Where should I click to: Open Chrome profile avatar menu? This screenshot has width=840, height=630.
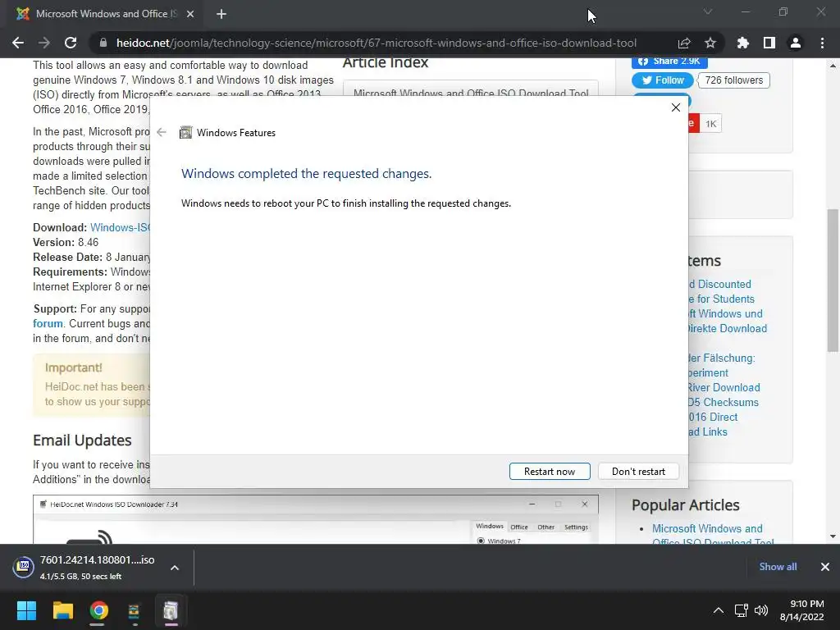point(796,43)
